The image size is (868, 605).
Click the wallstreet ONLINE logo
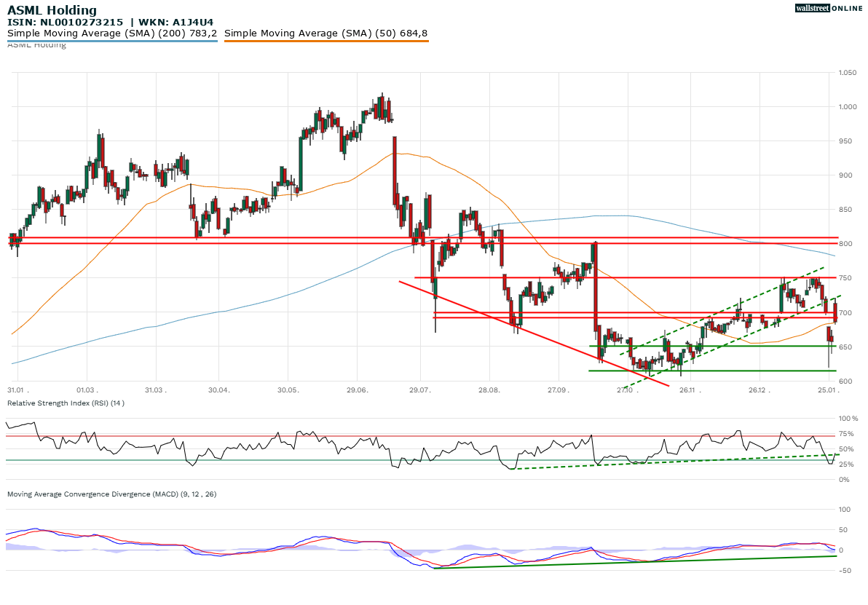pyautogui.click(x=828, y=8)
